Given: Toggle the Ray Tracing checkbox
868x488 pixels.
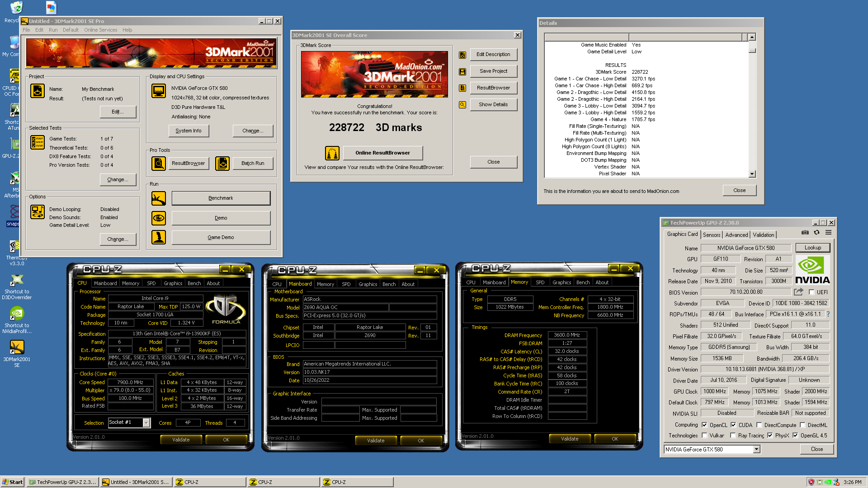Looking at the screenshot, I should click(x=733, y=436).
